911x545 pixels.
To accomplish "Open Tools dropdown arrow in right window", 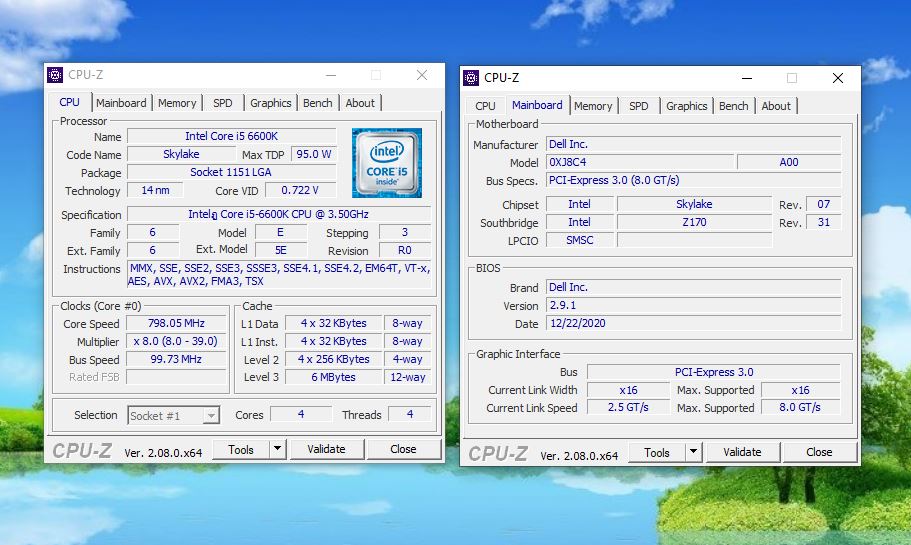I will pos(693,452).
